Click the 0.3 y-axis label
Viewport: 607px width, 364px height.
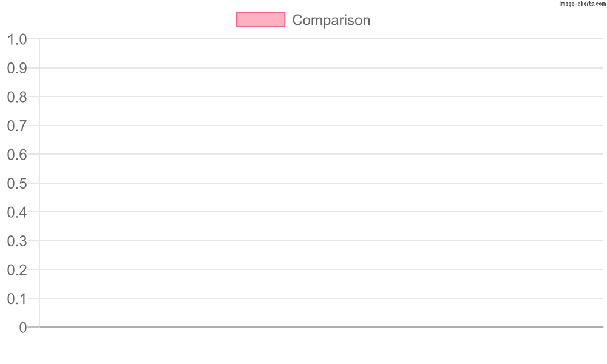click(x=17, y=241)
